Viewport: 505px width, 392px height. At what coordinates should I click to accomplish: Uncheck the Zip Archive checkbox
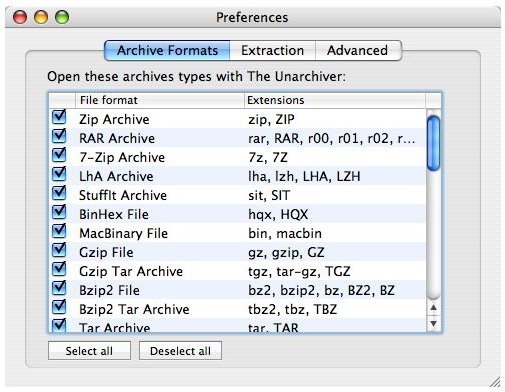(59, 117)
